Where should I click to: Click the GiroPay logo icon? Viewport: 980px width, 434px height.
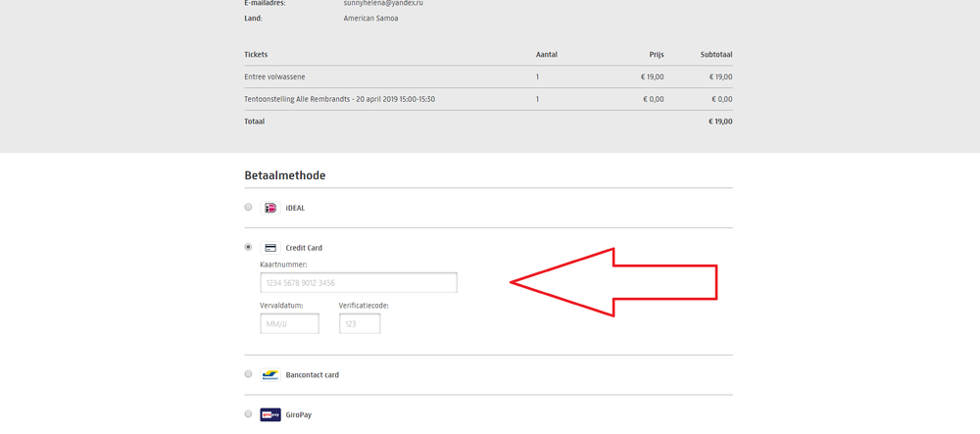point(270,414)
